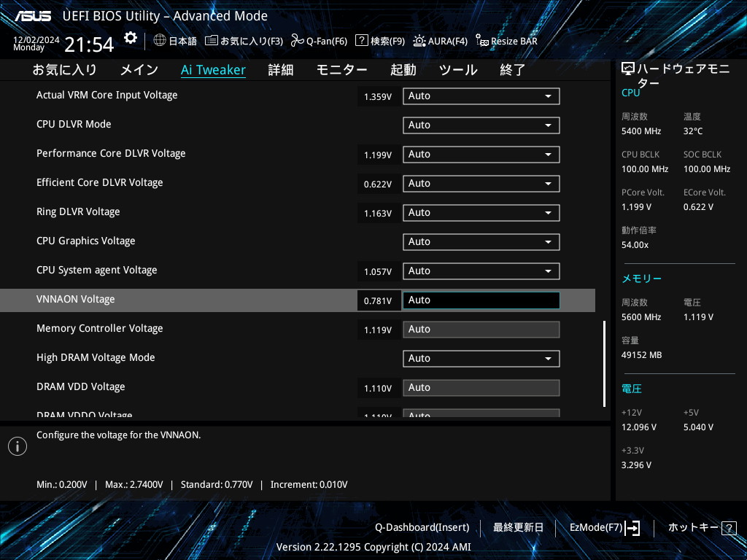The image size is (747, 560).
Task: Click the 32°C temperature value
Action: pyautogui.click(x=693, y=131)
